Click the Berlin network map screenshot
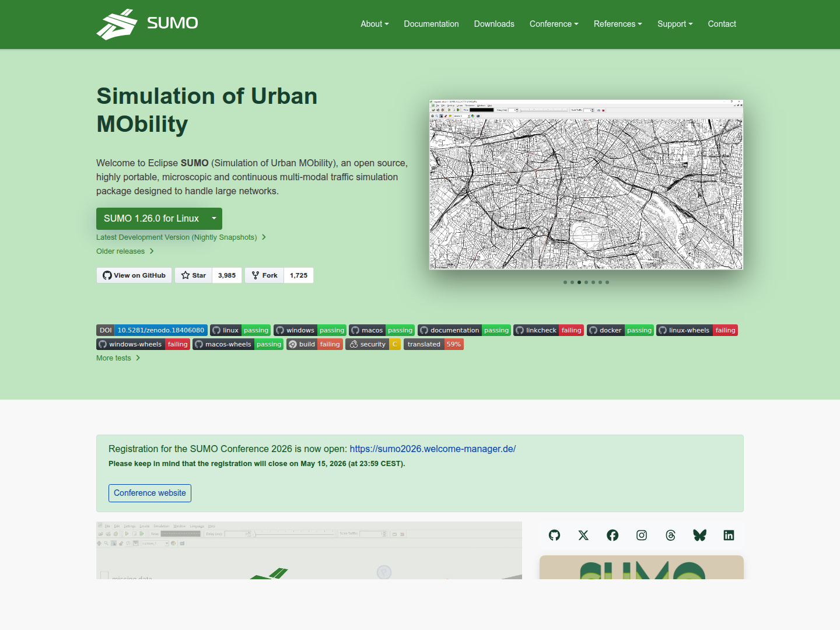The height and width of the screenshot is (630, 840). click(586, 185)
